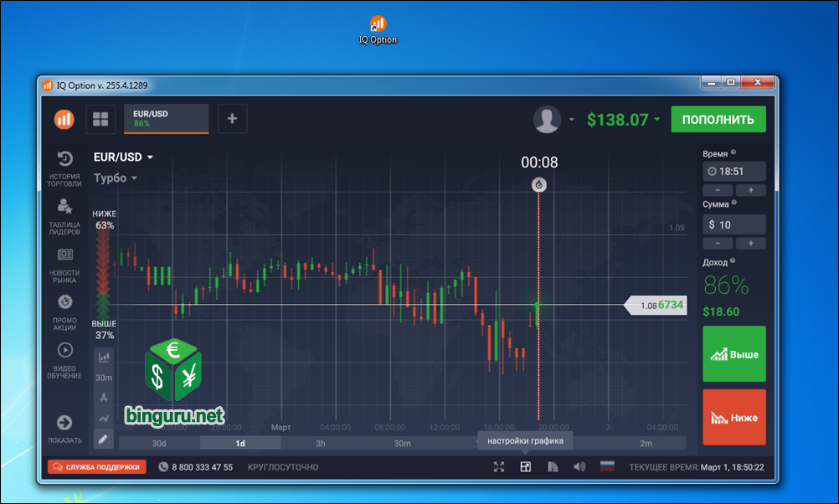
Task: Click the Время help question icon
Action: tap(733, 152)
